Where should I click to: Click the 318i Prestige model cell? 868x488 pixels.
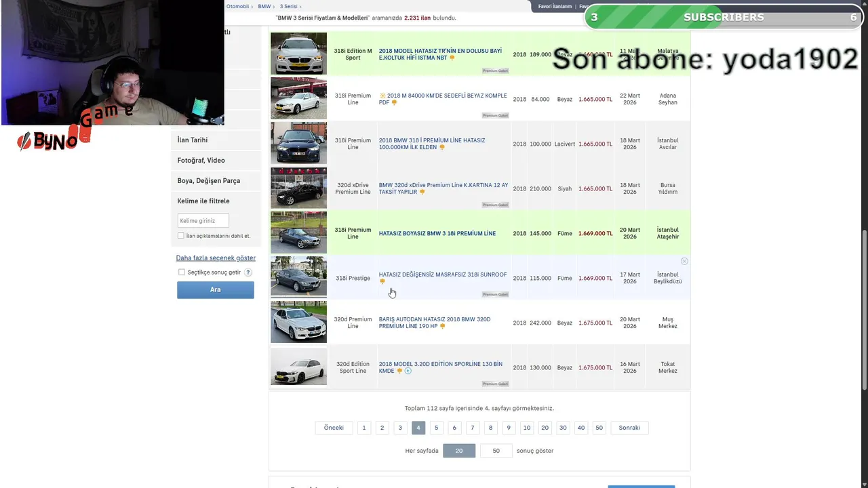tap(353, 279)
